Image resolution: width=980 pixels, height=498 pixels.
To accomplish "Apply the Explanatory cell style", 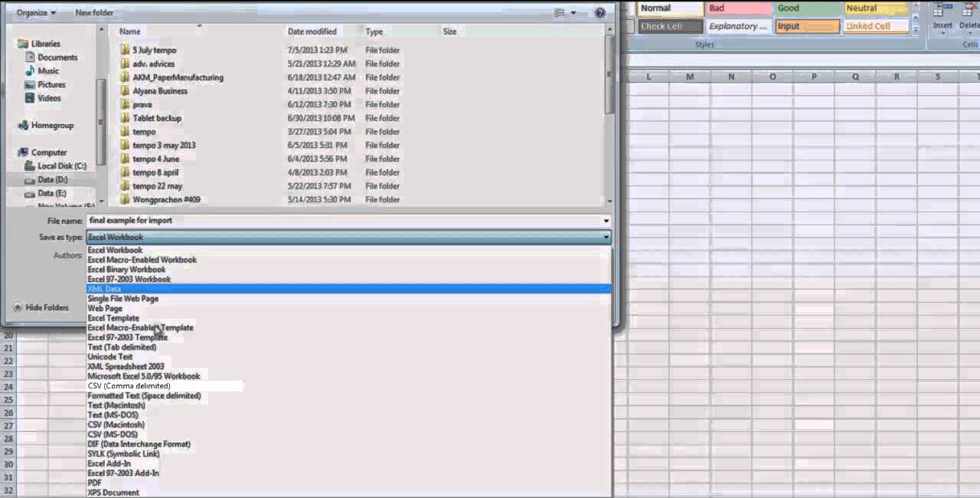I will [x=739, y=26].
